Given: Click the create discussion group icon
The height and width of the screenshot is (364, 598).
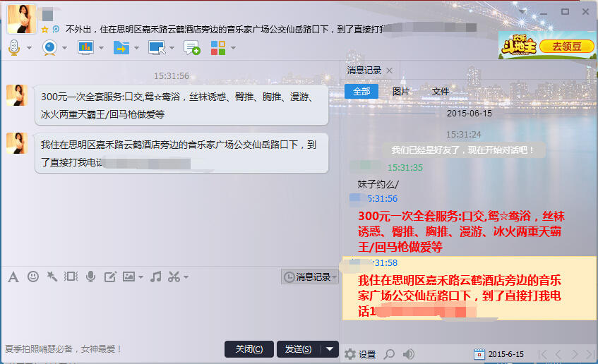Looking at the screenshot, I should 191,47.
